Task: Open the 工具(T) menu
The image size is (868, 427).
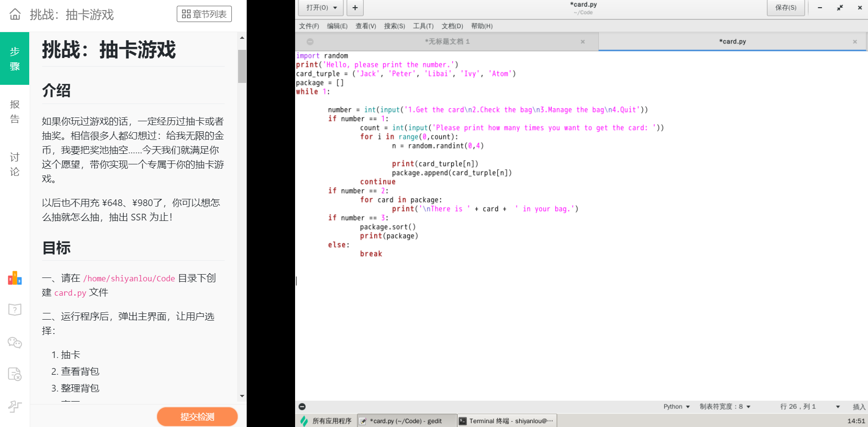Action: [x=423, y=26]
